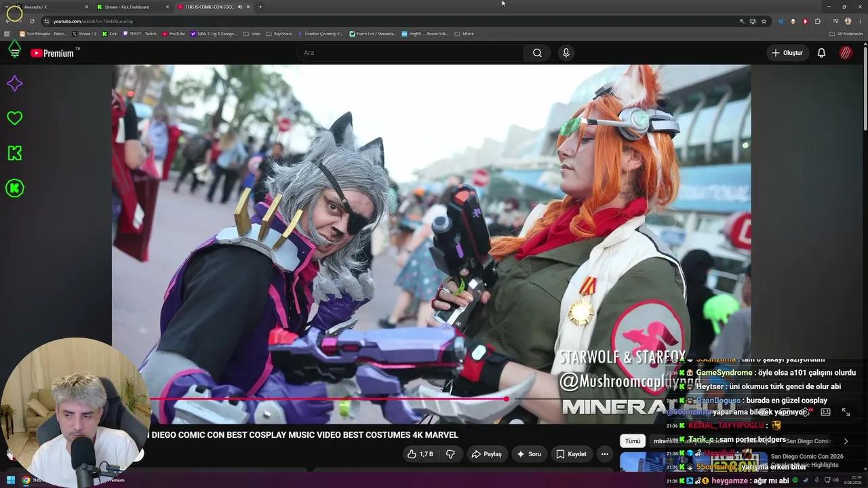
Task: Click the blue sound extension icon
Action: coord(781,21)
